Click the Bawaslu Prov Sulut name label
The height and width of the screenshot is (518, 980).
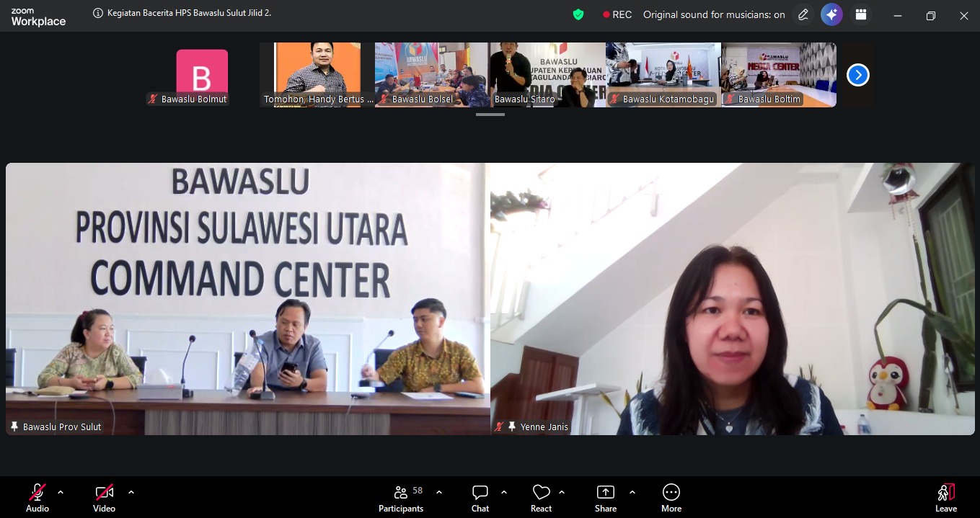click(x=62, y=427)
